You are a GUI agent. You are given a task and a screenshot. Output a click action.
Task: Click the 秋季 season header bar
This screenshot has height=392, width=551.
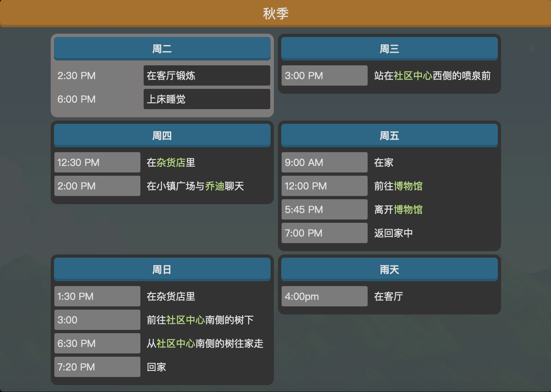(275, 13)
